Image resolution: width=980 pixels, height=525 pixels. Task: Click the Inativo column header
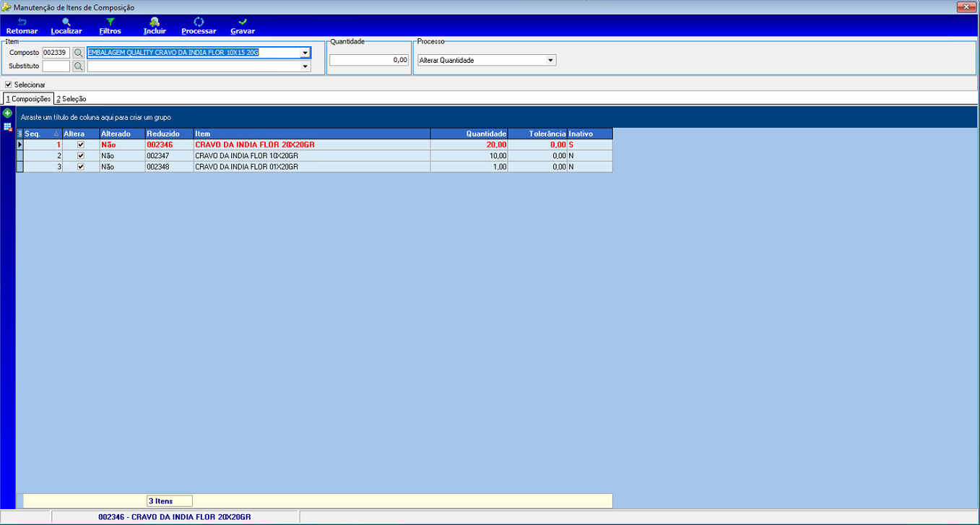[590, 134]
